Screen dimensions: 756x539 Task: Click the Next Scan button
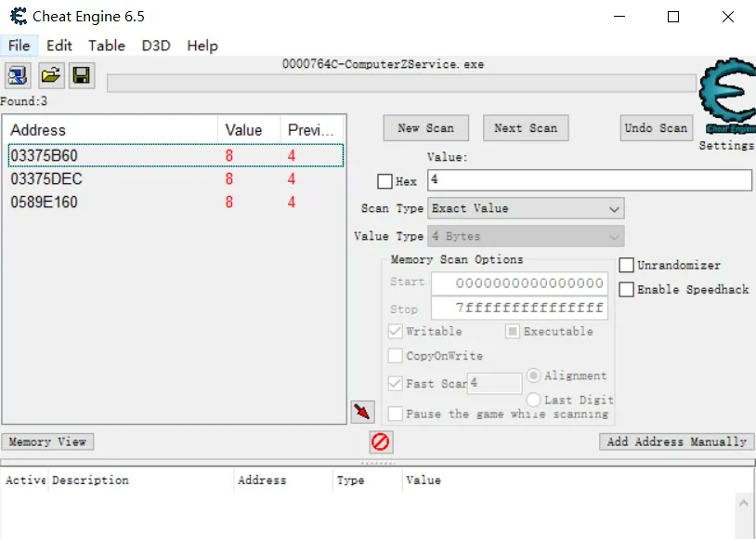click(526, 128)
